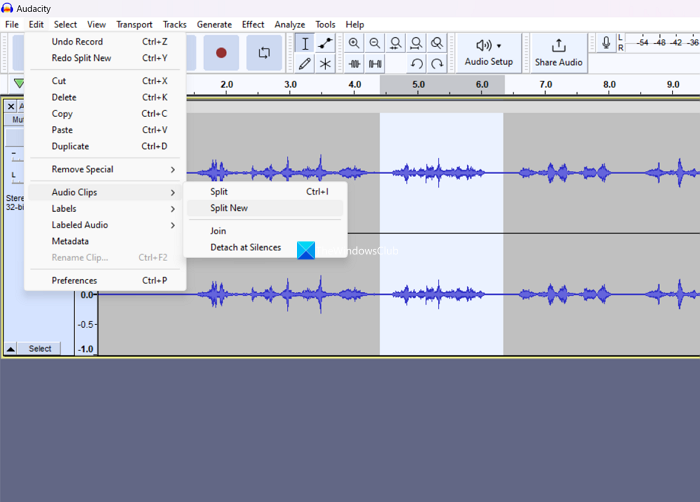Screen dimensions: 700x502
Task: Click the timeline ruler at 8.0
Action: pos(609,86)
